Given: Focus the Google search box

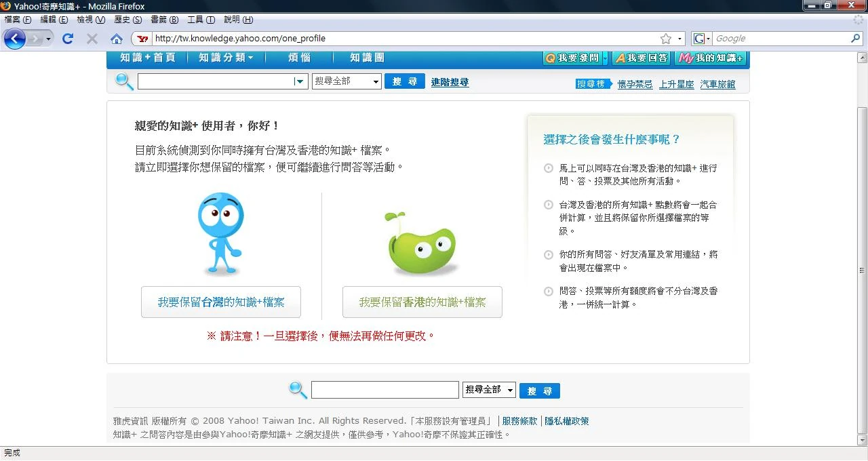Looking at the screenshot, I should tap(780, 39).
